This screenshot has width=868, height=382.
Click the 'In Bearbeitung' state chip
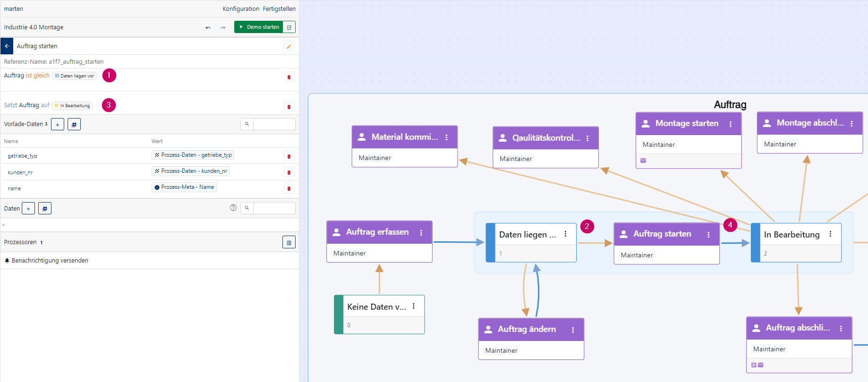click(72, 106)
